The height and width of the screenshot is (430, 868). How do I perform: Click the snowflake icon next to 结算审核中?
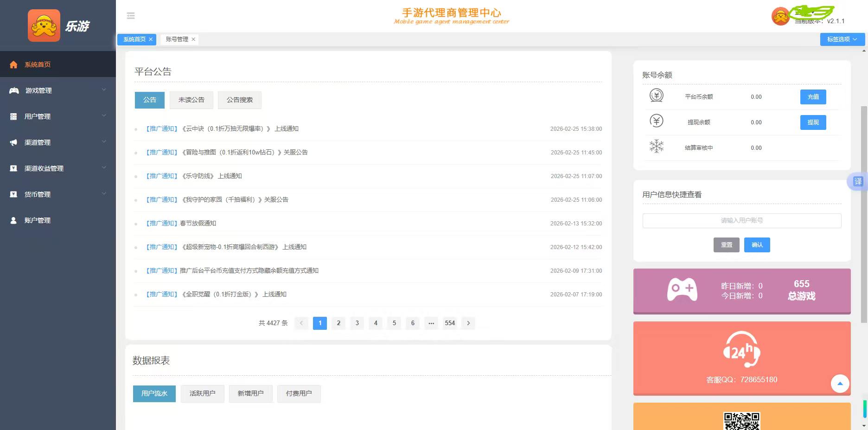[656, 147]
